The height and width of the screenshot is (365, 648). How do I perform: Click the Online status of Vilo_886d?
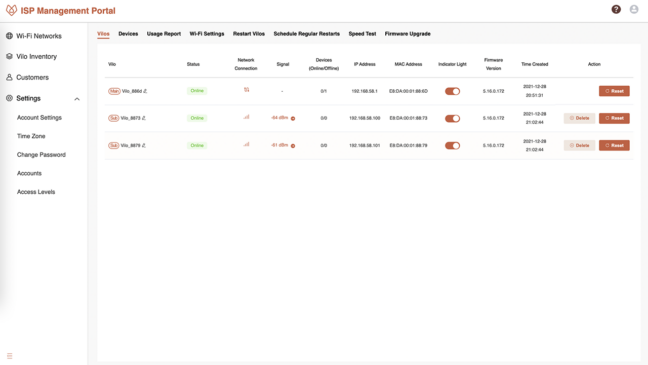coord(197,91)
